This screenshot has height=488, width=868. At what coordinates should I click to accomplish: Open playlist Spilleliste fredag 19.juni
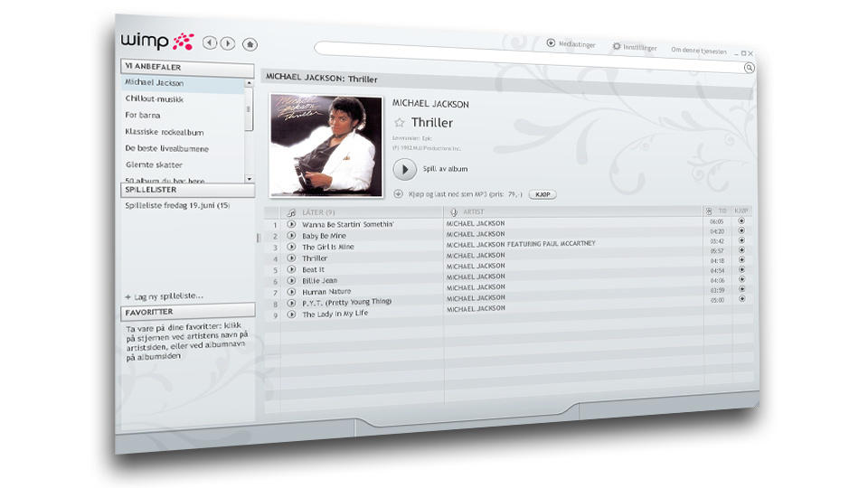pyautogui.click(x=177, y=205)
